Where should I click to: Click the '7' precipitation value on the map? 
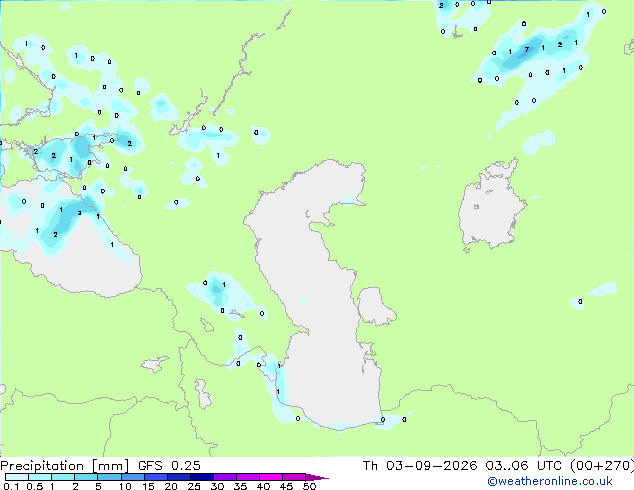point(526,50)
